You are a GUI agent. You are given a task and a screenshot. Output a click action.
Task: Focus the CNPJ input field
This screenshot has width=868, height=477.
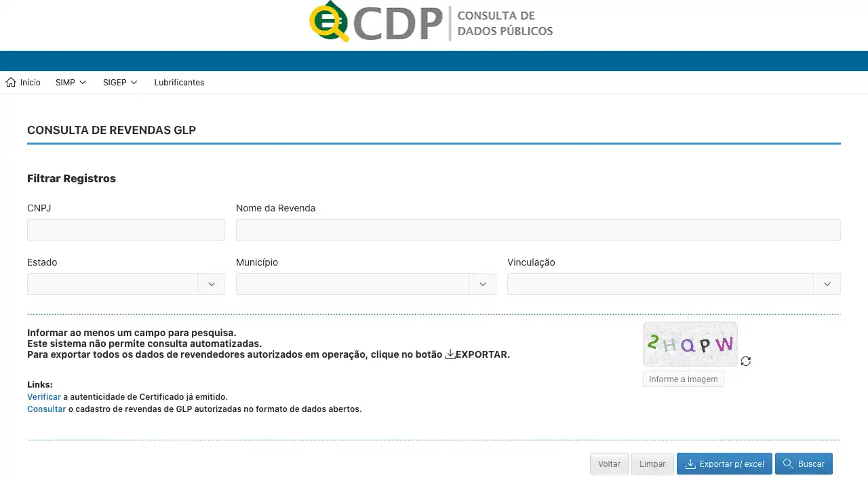[126, 230]
